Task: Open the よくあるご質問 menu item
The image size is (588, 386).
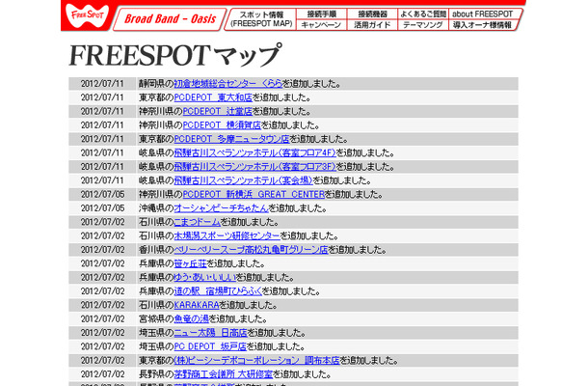Action: click(x=423, y=14)
